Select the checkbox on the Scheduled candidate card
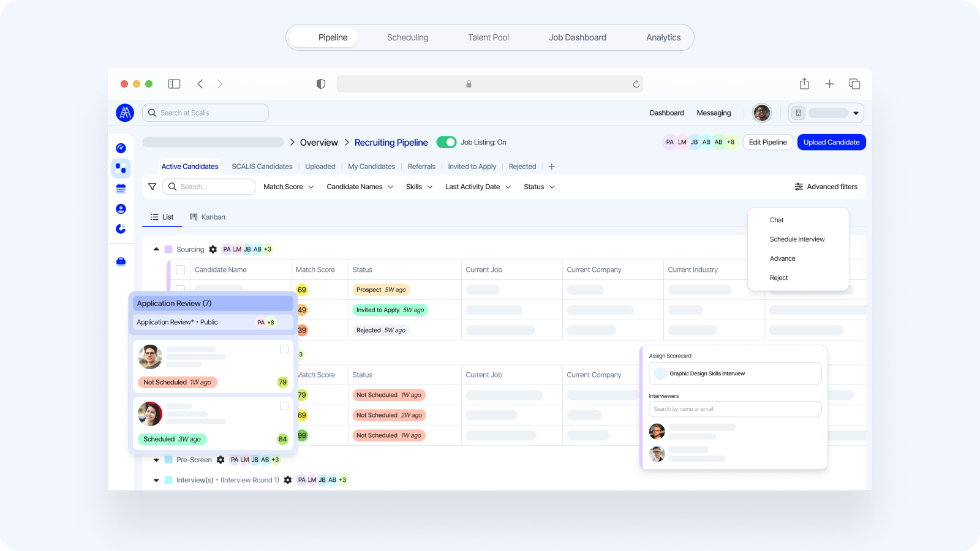 pos(284,405)
